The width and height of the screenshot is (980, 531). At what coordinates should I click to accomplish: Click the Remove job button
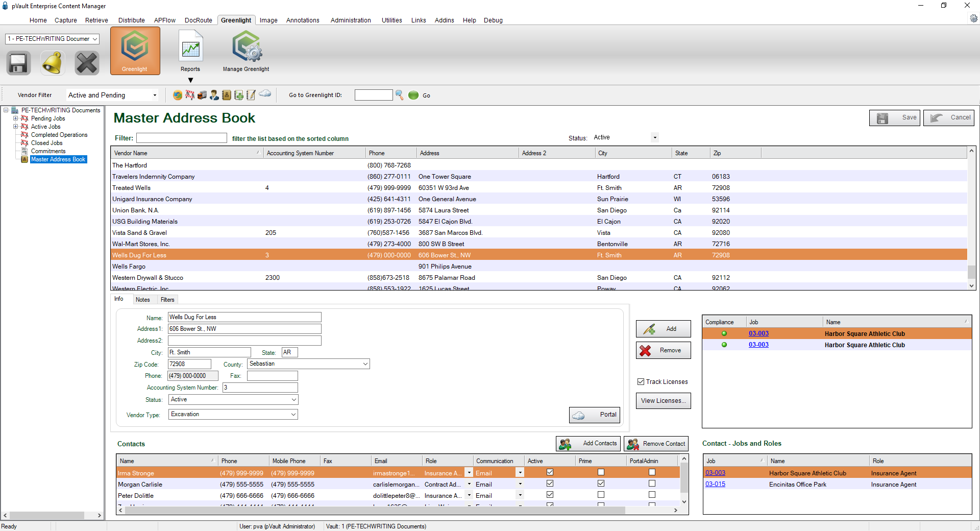click(664, 350)
